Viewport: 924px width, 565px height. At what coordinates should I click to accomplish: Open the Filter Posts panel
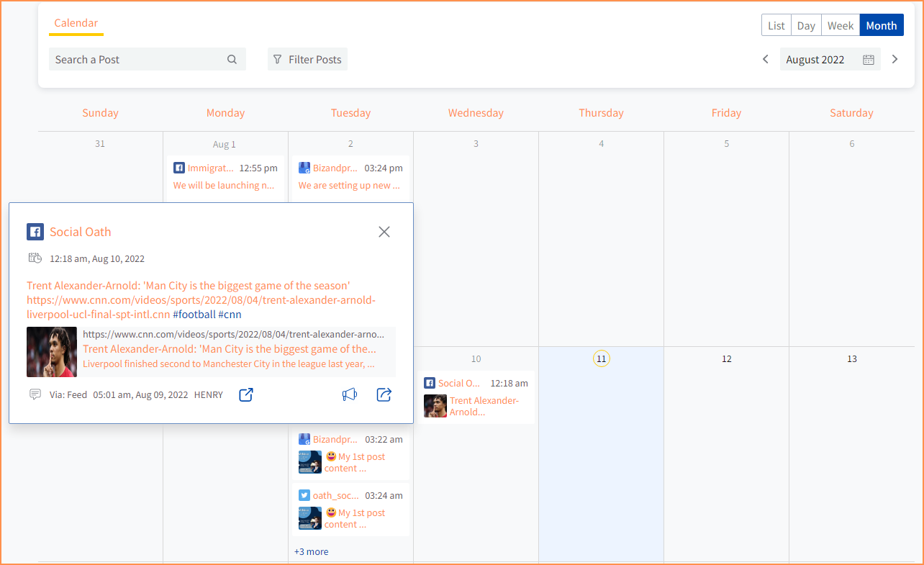click(x=307, y=59)
